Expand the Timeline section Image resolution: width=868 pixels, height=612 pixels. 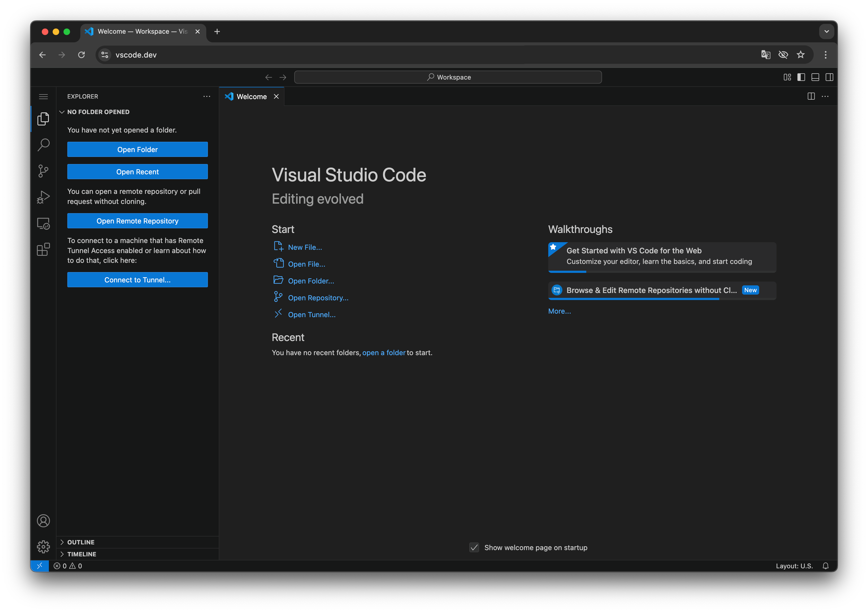tap(138, 554)
